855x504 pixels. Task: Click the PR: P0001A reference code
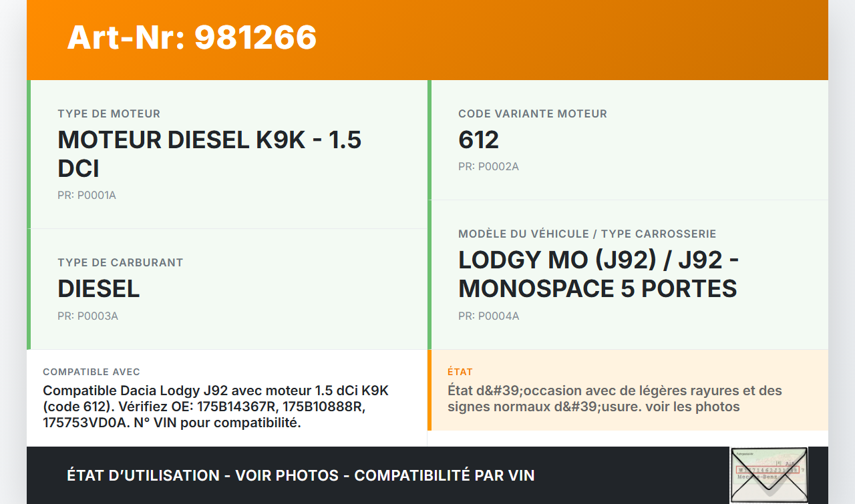point(87,196)
